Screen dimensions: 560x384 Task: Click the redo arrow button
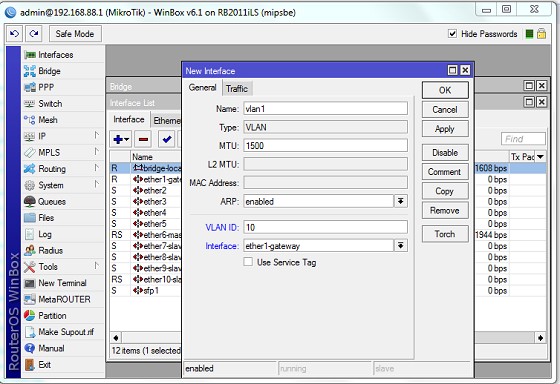[x=34, y=34]
